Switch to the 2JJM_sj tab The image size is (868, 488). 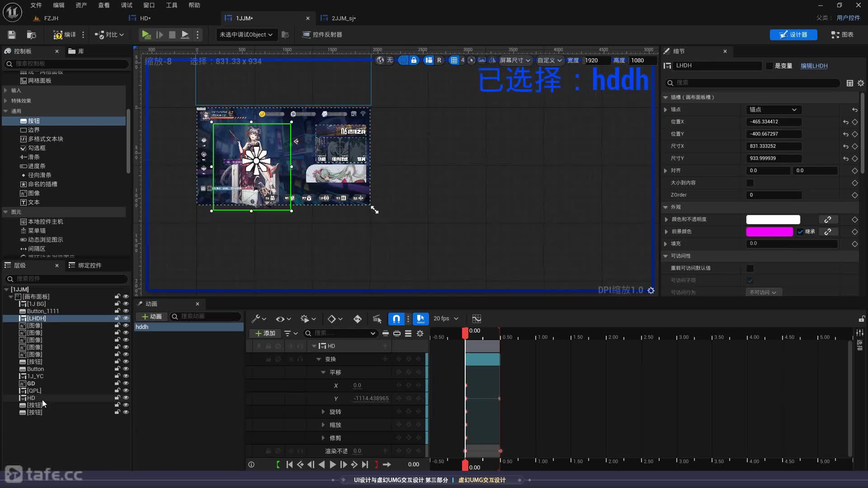[344, 19]
